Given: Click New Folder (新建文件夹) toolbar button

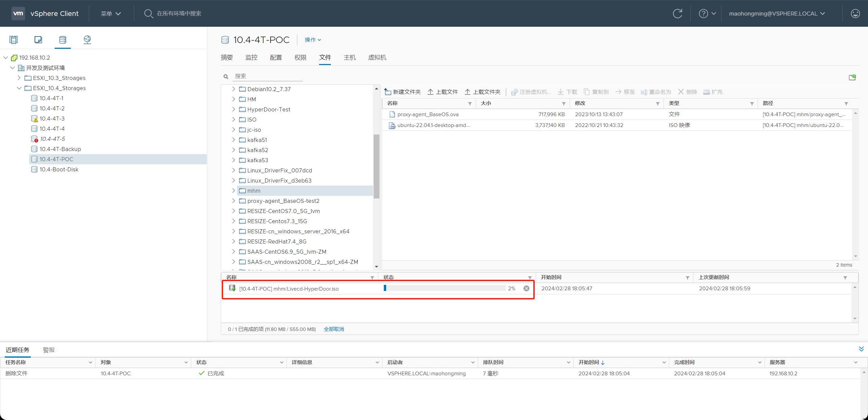Looking at the screenshot, I should pos(402,92).
